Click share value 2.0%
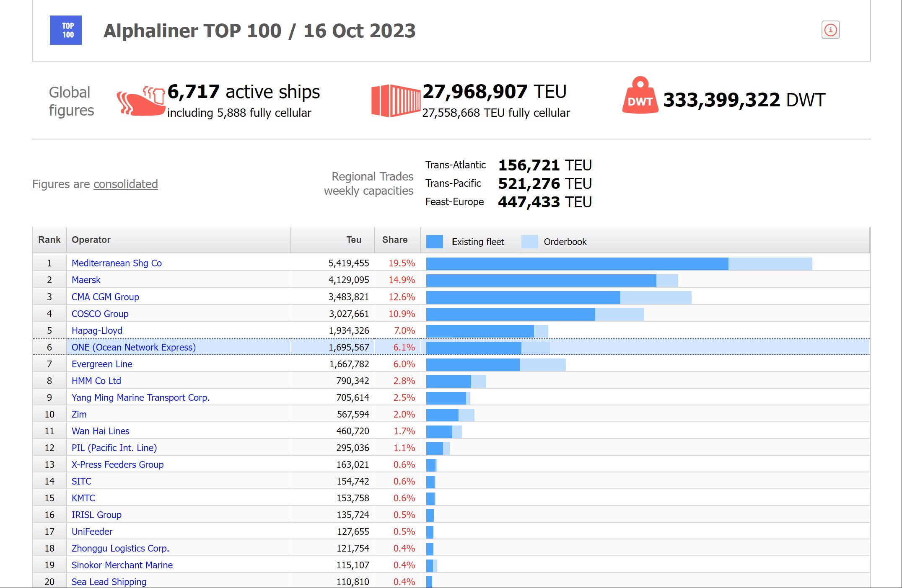Viewport: 902px width, 588px height. tap(404, 414)
